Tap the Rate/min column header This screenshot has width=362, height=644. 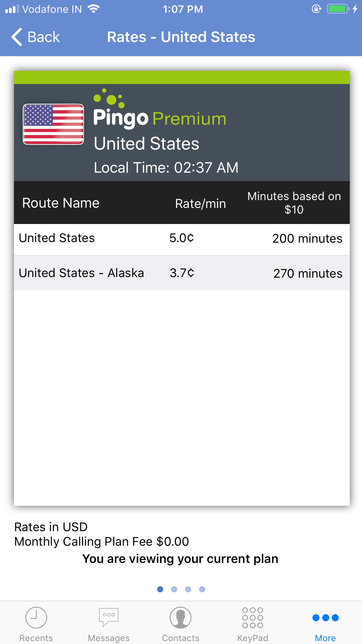[x=201, y=204]
